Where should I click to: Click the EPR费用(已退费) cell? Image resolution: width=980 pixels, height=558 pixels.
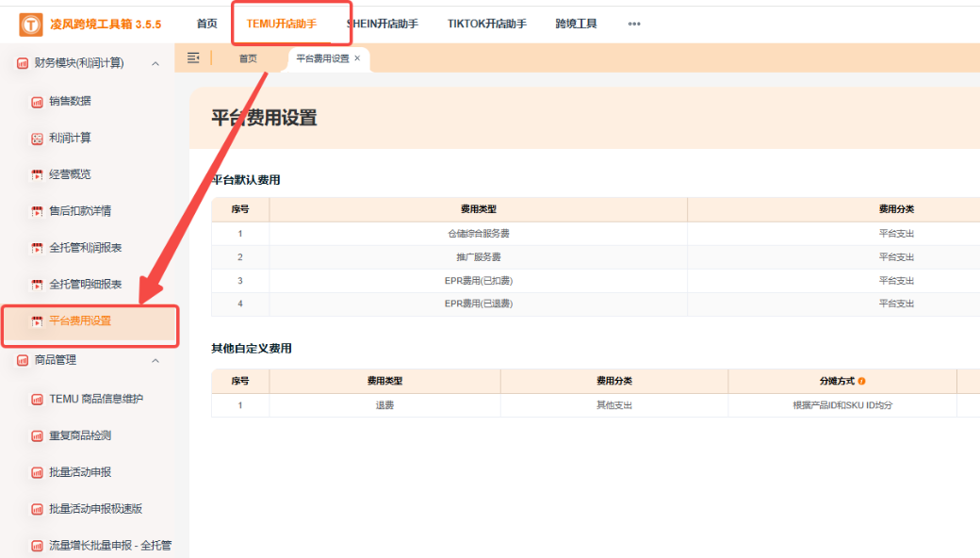tap(478, 304)
